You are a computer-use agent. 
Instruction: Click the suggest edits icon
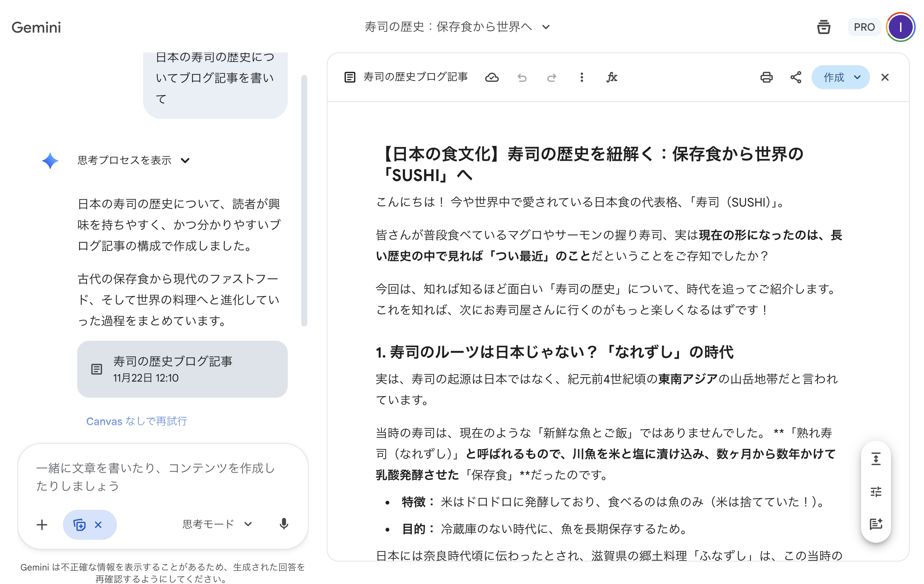click(x=876, y=524)
